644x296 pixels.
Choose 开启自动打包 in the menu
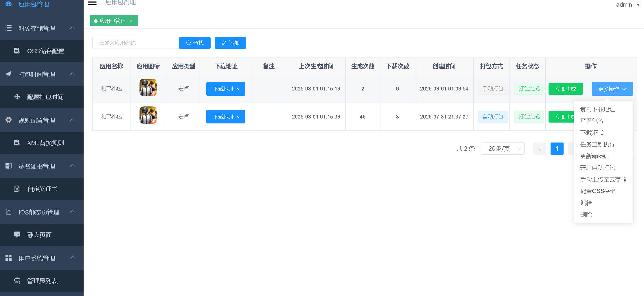click(597, 168)
